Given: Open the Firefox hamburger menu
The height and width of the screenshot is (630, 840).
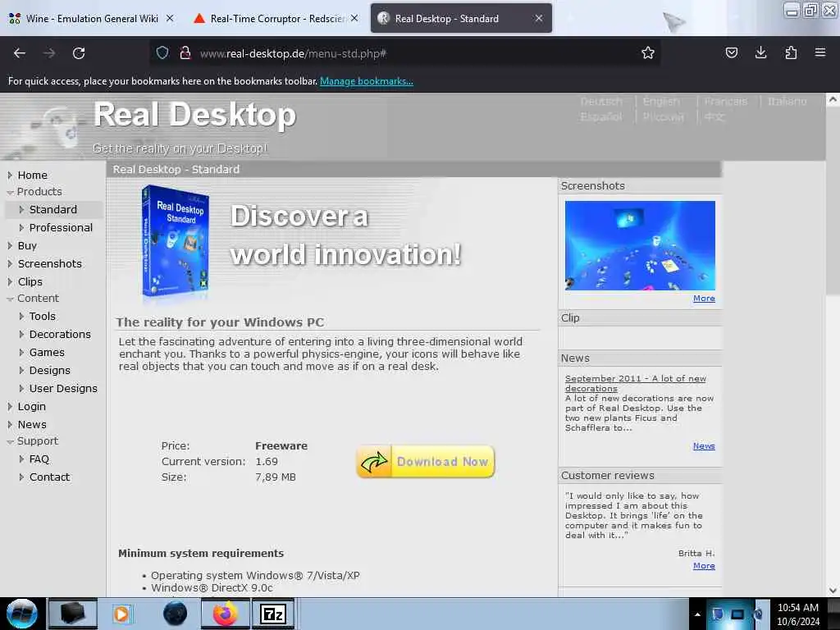Looking at the screenshot, I should (820, 52).
